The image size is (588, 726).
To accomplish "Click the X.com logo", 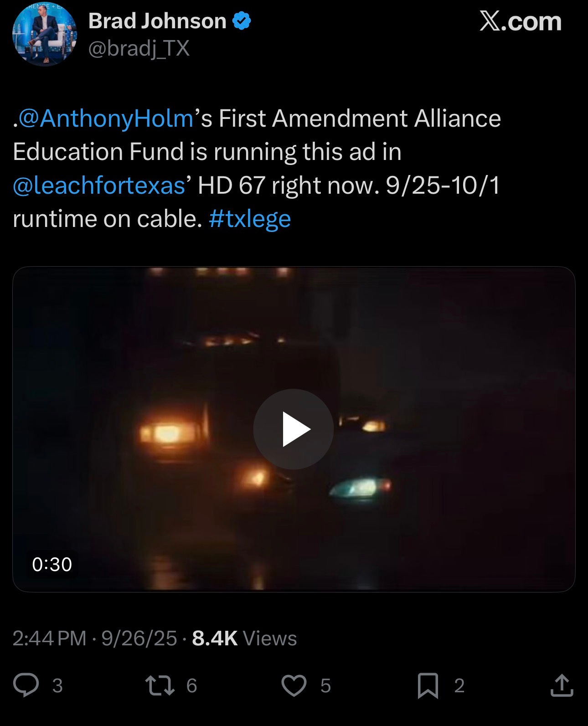I will click(521, 21).
